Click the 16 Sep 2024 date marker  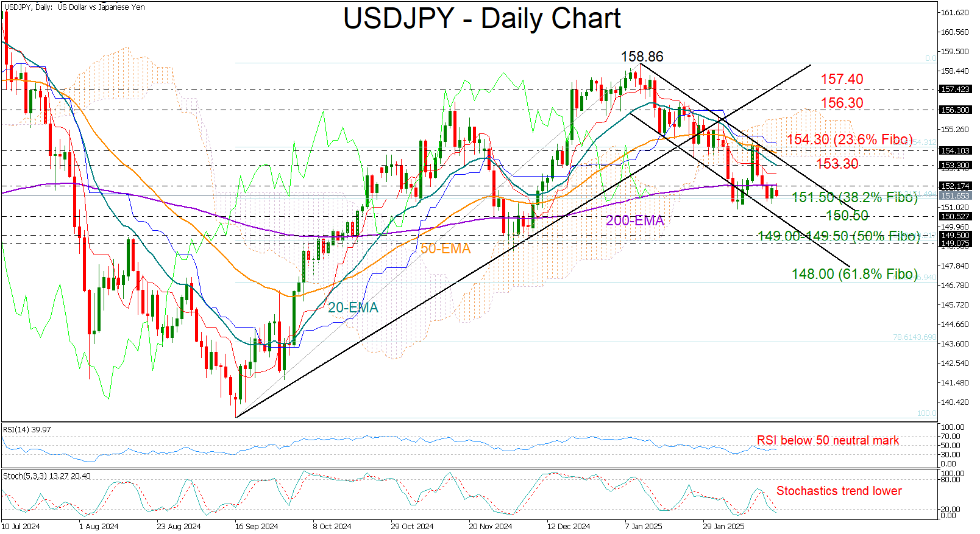point(257,526)
